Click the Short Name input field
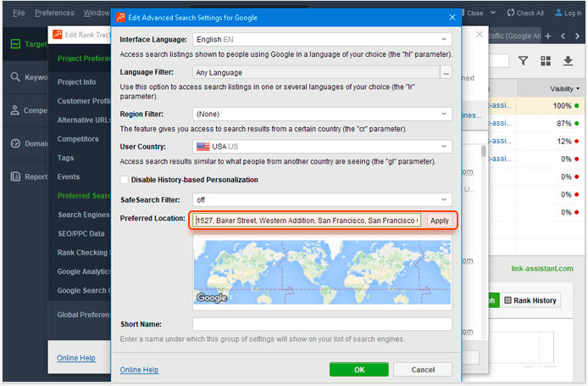Screen dimensions: 588x386 (322, 324)
